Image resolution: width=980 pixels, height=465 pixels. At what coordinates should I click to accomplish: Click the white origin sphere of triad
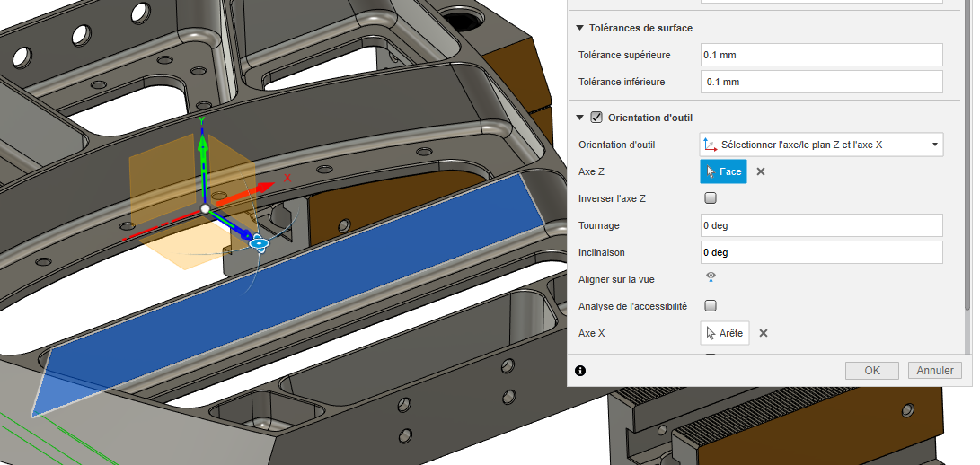coord(205,208)
